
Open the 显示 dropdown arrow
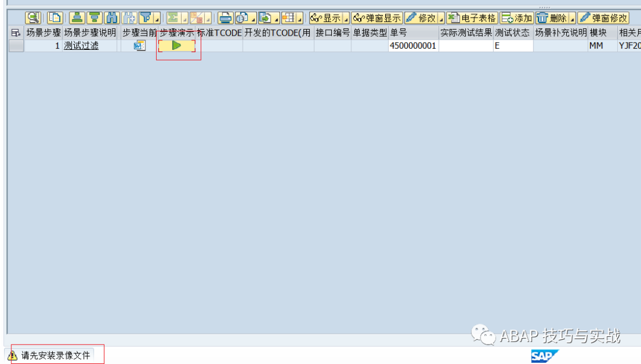(x=346, y=19)
